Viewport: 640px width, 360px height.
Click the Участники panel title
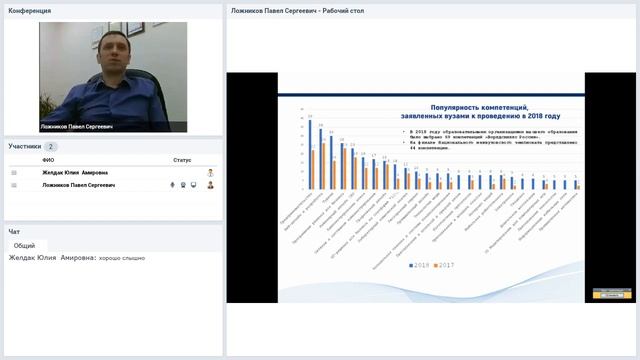tap(25, 146)
